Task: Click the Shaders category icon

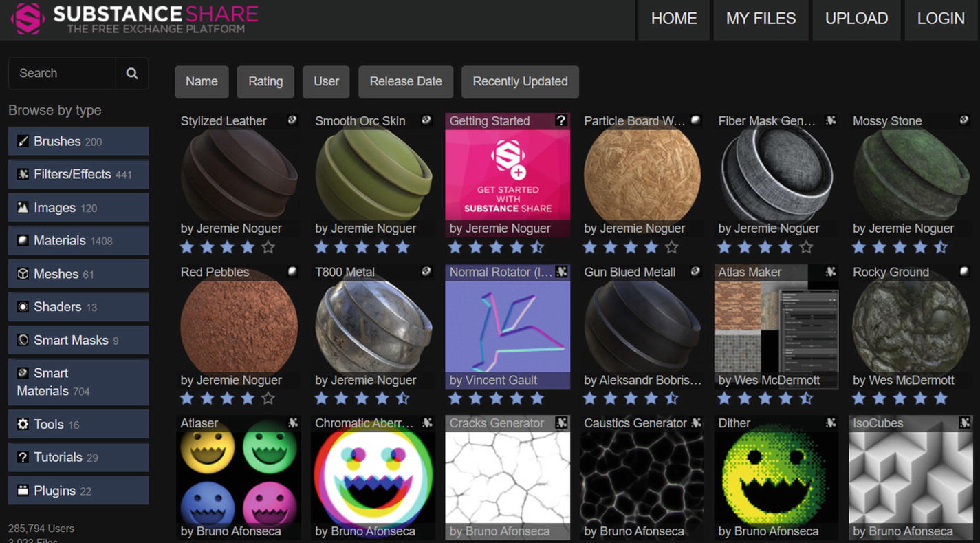Action: point(23,306)
